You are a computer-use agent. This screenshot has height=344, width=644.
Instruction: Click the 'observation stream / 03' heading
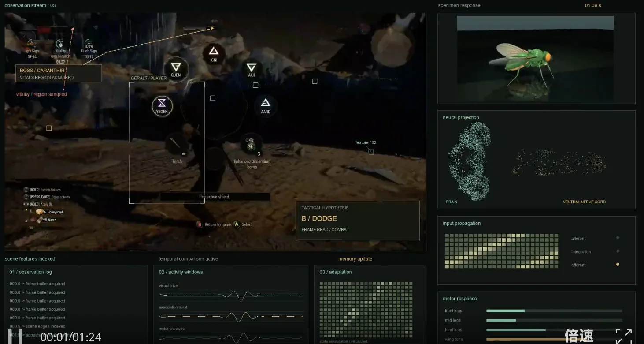(x=30, y=5)
